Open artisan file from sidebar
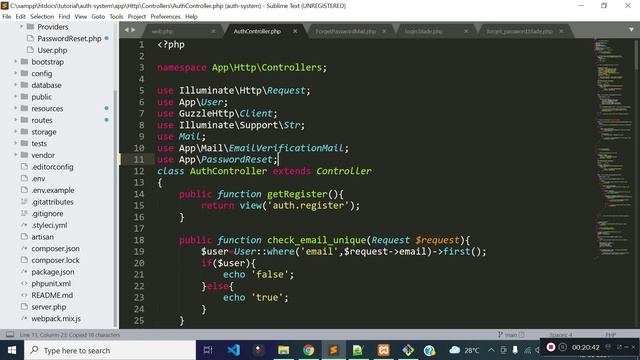 (42, 237)
